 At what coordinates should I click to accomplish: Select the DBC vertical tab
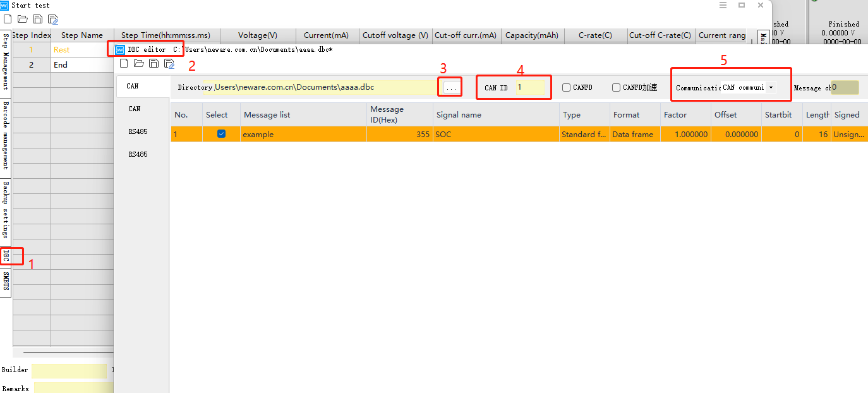tap(6, 255)
